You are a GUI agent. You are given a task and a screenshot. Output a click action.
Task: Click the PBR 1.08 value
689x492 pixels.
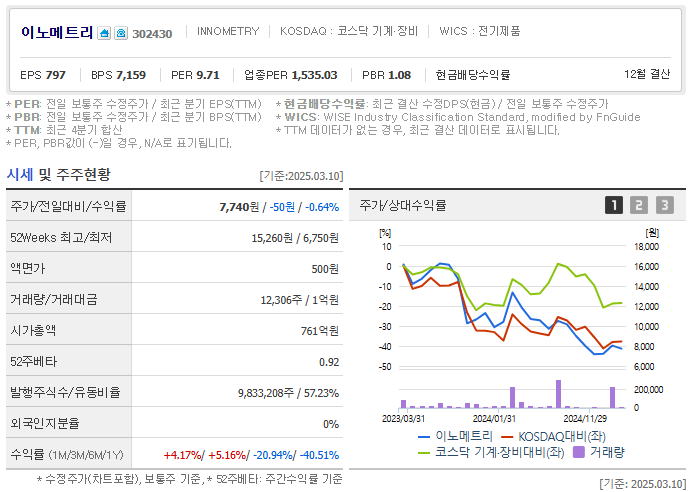point(387,75)
